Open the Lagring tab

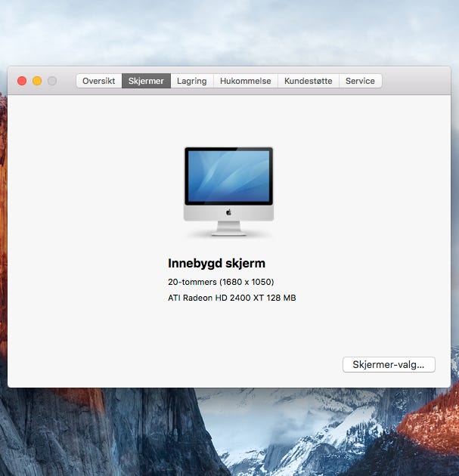(x=192, y=81)
